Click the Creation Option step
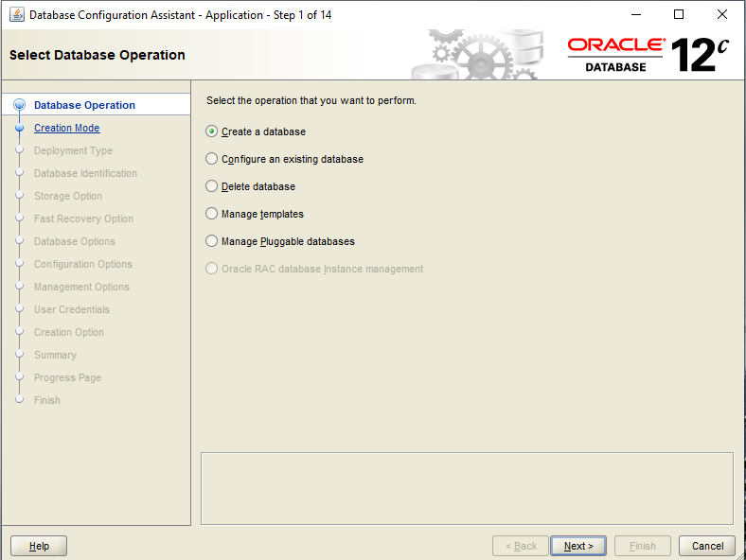Image resolution: width=746 pixels, height=560 pixels. pyautogui.click(x=69, y=332)
